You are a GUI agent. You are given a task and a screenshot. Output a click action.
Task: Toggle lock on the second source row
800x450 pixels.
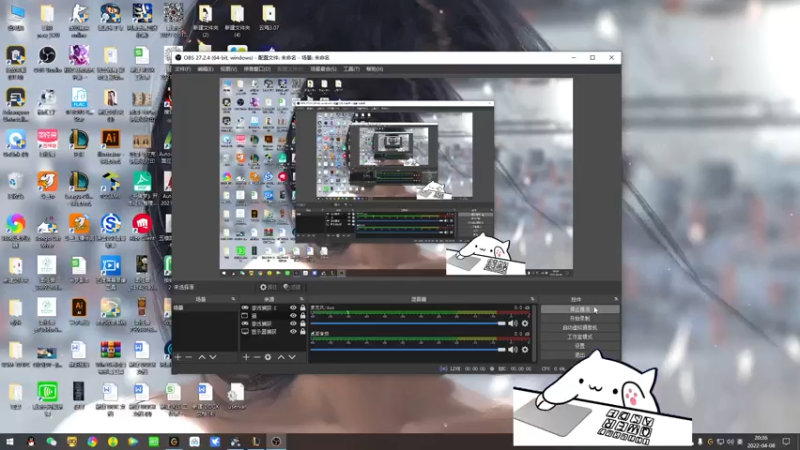[303, 316]
